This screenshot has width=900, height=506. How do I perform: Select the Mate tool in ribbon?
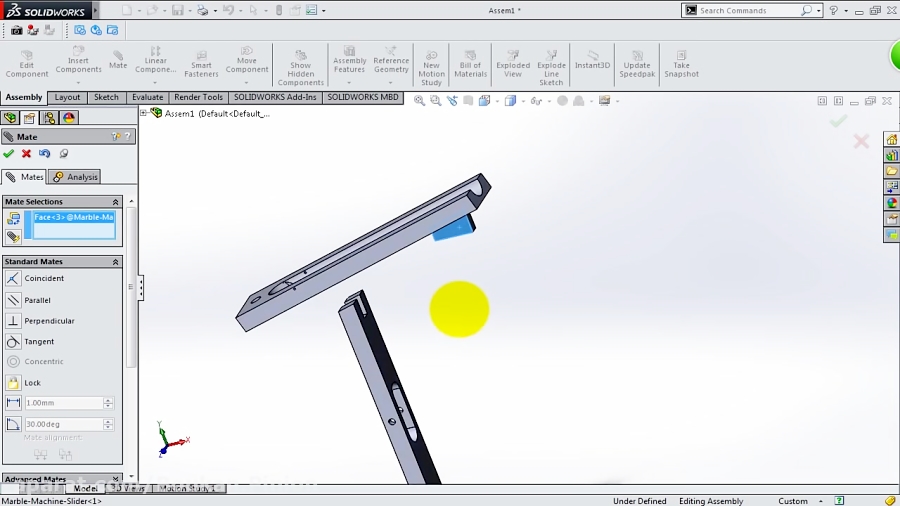(118, 60)
